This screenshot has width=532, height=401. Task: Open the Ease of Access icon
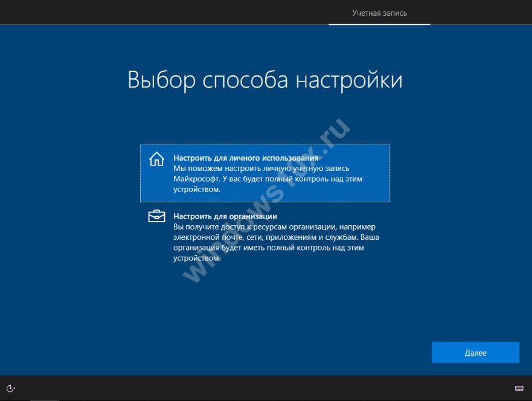click(x=10, y=388)
